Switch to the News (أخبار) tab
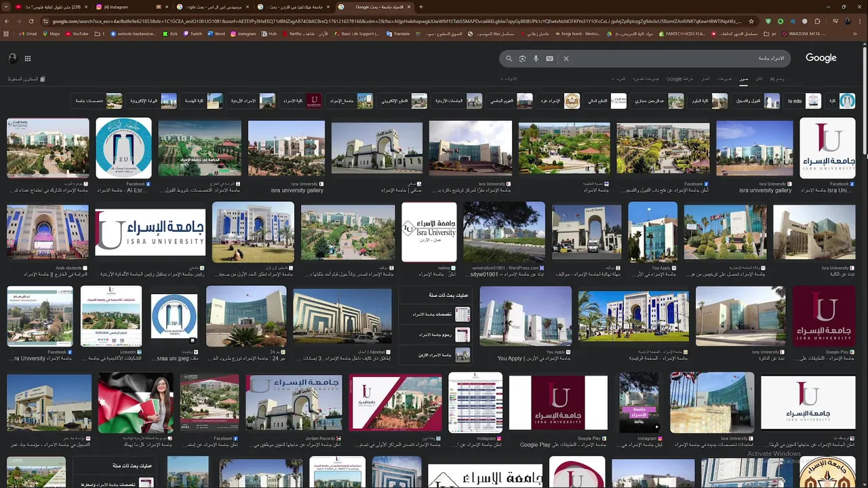Screen dimensions: 868x488 (x=705, y=79)
